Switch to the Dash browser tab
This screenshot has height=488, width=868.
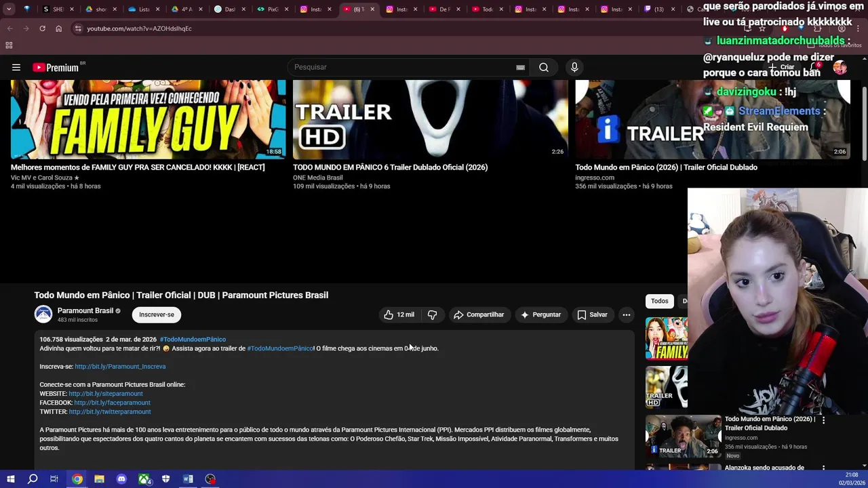click(x=231, y=9)
